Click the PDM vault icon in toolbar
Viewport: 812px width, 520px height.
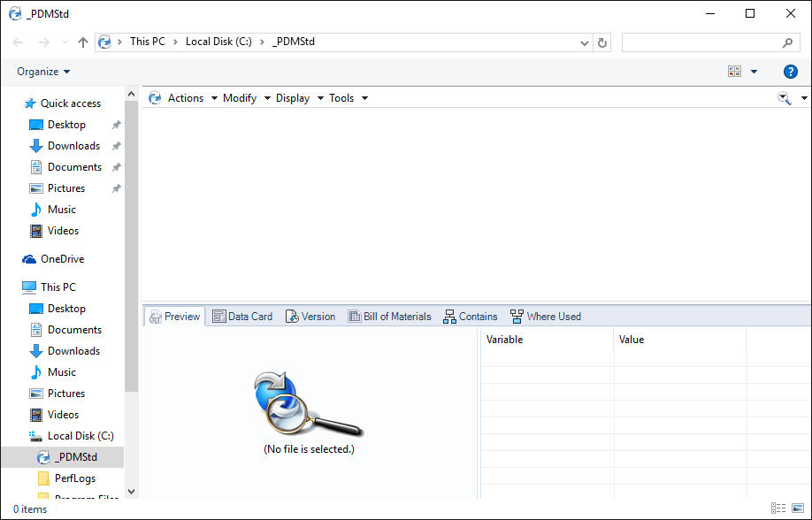[x=155, y=98]
